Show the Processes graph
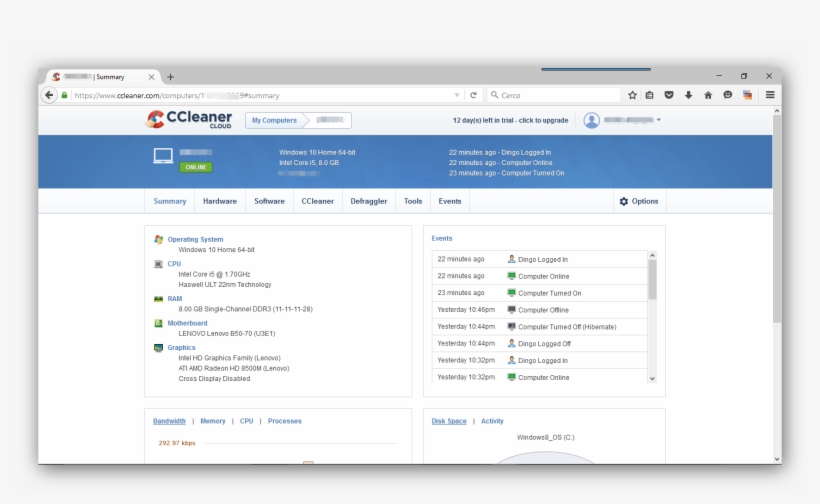This screenshot has width=820, height=504. click(x=284, y=421)
